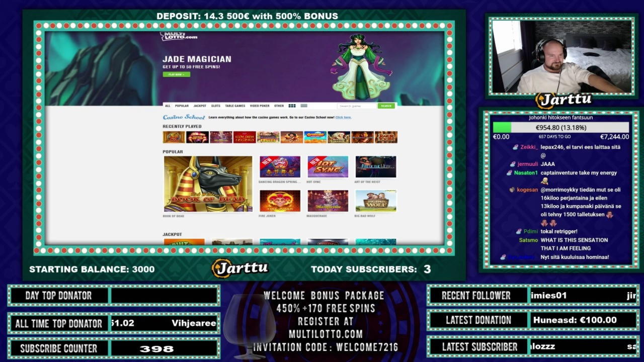Open the Jackpot tab

[200, 106]
